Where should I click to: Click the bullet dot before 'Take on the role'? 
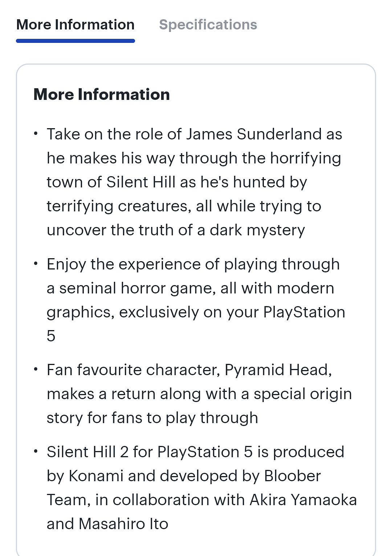point(36,134)
